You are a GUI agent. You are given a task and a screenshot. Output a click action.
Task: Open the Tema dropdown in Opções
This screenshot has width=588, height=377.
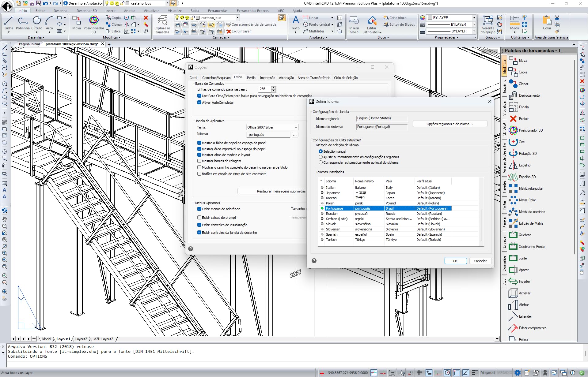(272, 127)
